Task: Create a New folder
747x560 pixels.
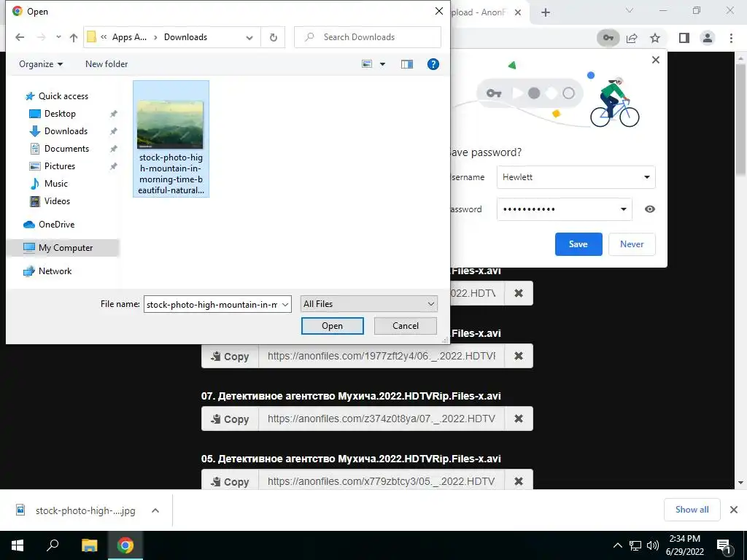Action: tap(107, 64)
